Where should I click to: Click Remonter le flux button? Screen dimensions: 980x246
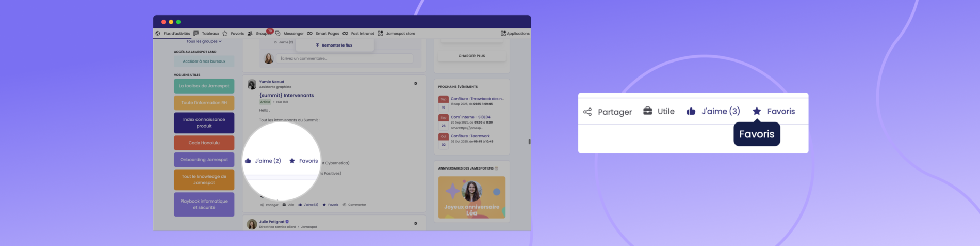(x=334, y=45)
